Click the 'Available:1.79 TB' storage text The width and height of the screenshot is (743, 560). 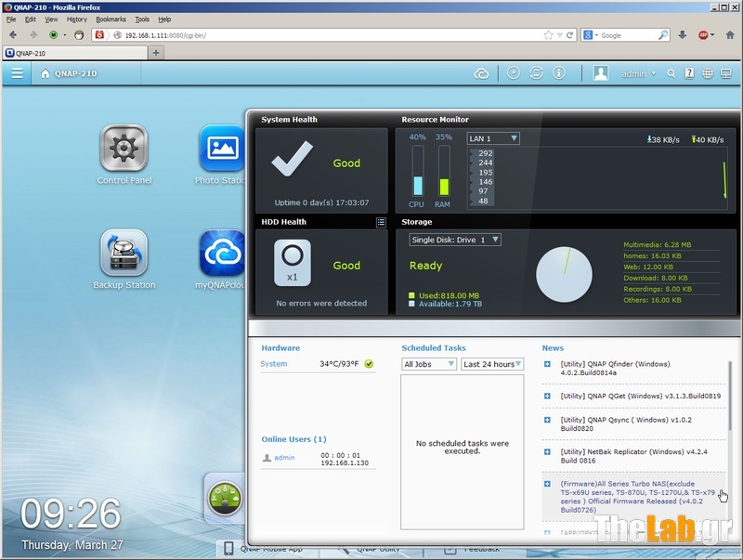[450, 304]
